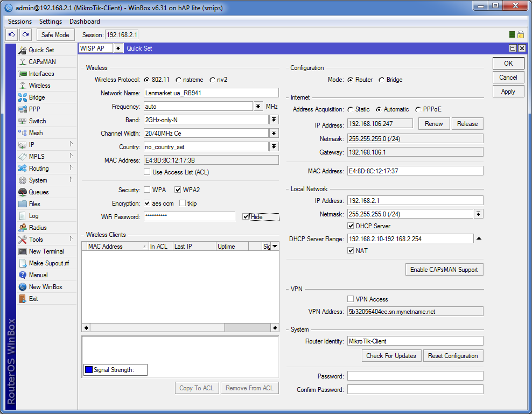The width and height of the screenshot is (532, 414).
Task: Renew the DHCP IP address
Action: [434, 124]
